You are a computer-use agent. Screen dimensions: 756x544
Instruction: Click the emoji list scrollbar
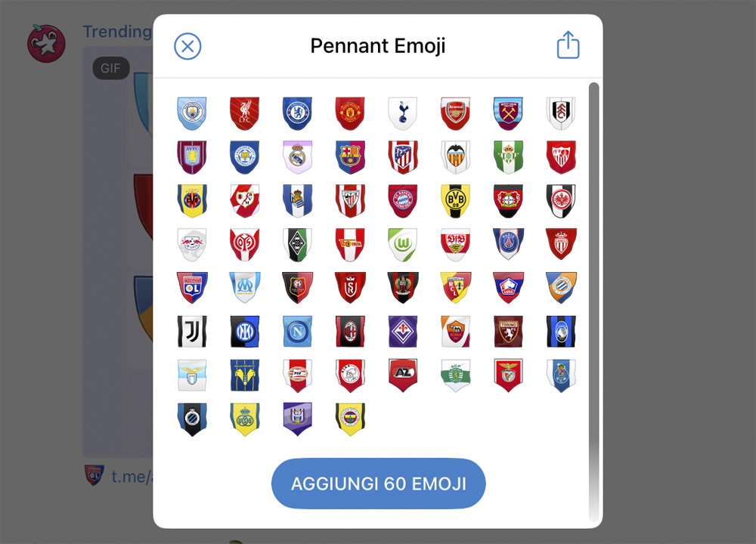point(594,302)
